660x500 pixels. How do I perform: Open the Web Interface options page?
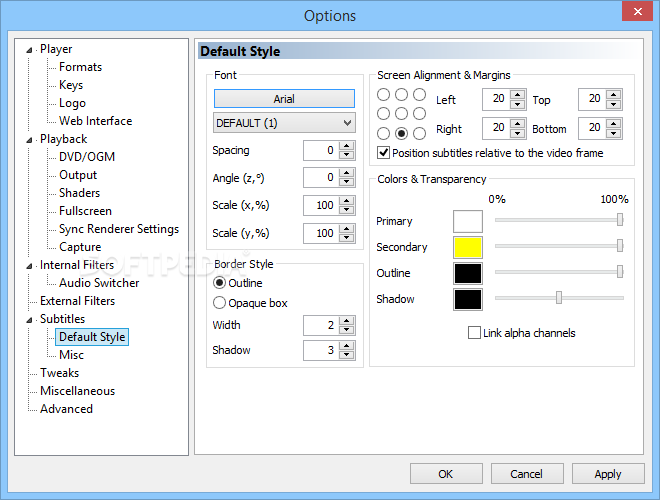pos(96,121)
